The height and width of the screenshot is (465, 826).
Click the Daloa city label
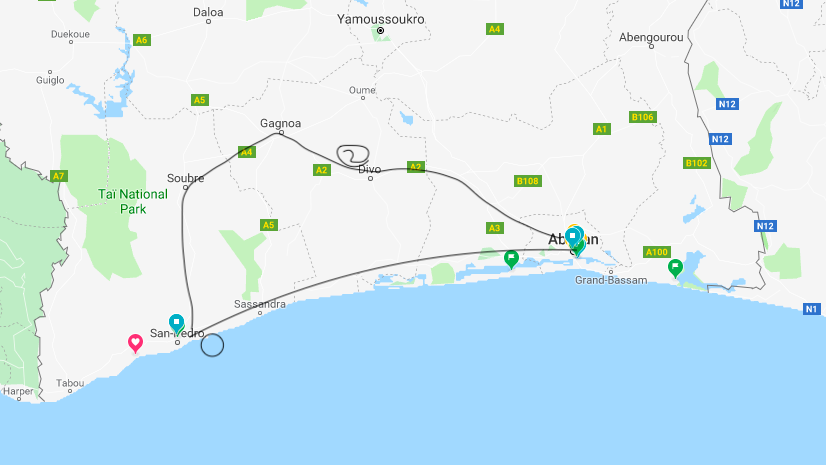208,12
